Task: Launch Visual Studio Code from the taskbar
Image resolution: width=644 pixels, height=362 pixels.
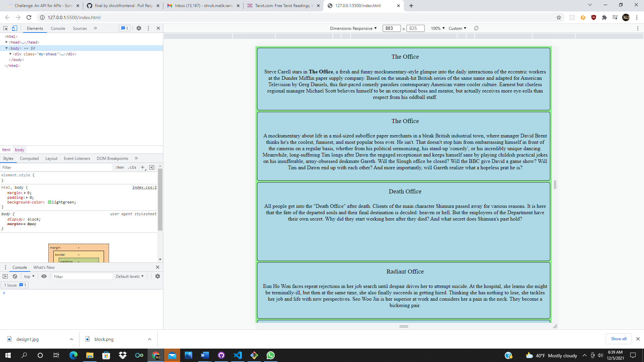Action: coord(238,355)
